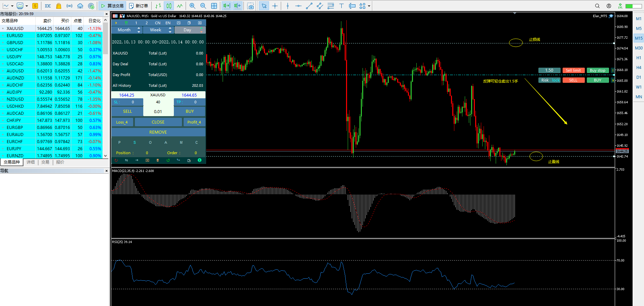Tile chart windows using grid icon
This screenshot has height=306, width=644.
(214, 6)
